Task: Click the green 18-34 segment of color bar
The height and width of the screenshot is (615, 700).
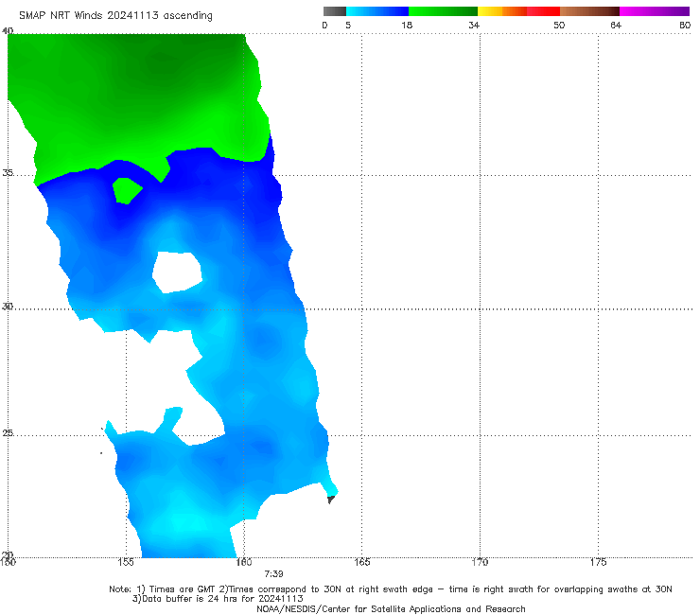Action: coord(443,11)
